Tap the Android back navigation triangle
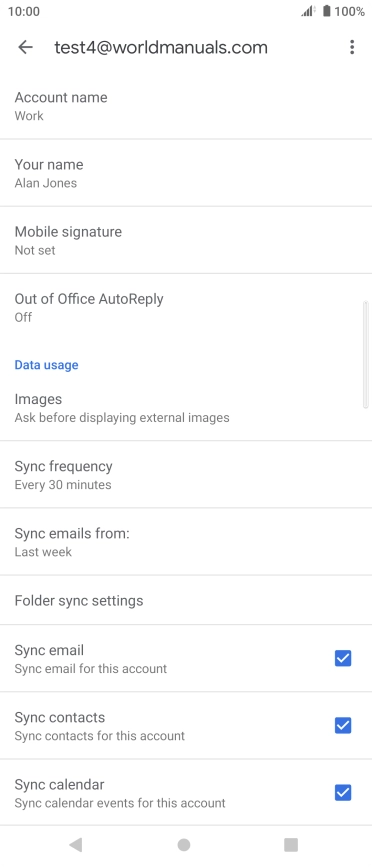 point(76,844)
